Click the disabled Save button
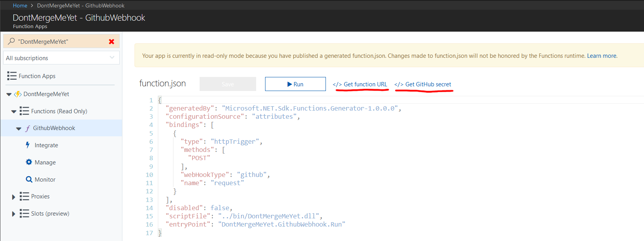Image resolution: width=644 pixels, height=241 pixels. click(228, 84)
